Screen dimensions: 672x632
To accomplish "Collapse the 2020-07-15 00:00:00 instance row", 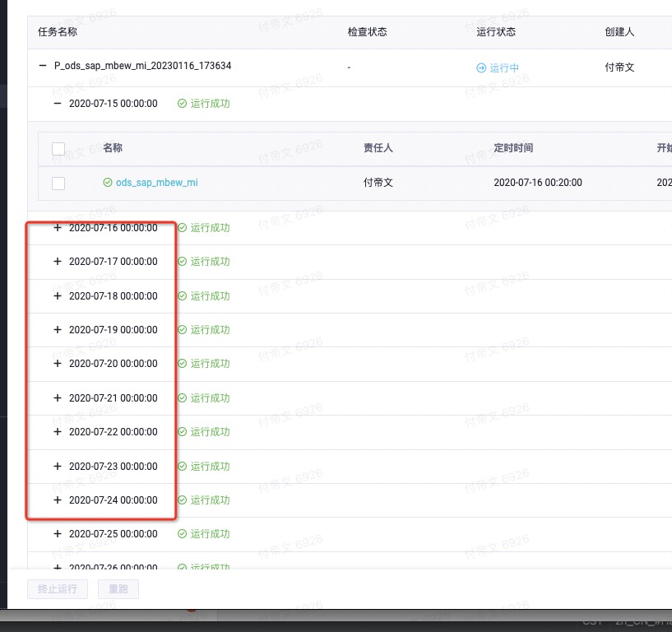I will [x=58, y=104].
